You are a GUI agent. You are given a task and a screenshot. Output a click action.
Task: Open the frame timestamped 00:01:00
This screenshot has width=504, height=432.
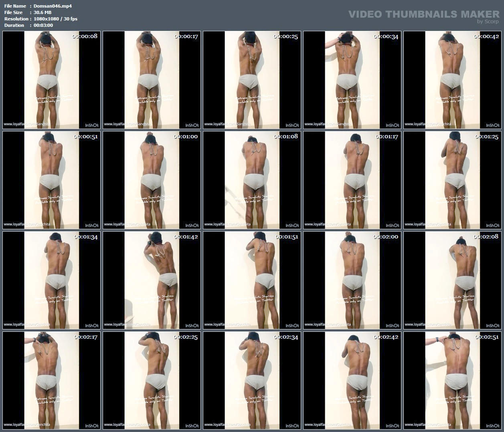click(x=152, y=180)
